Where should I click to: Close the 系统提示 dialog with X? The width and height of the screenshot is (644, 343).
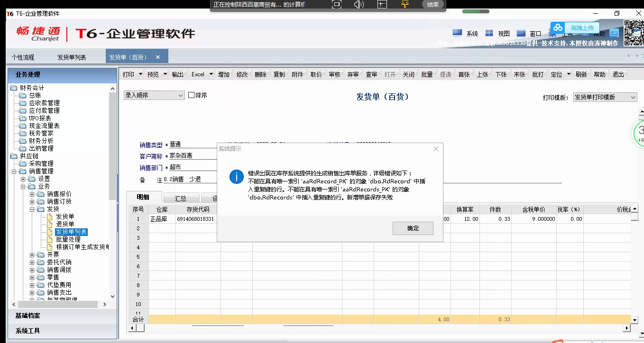coord(436,149)
